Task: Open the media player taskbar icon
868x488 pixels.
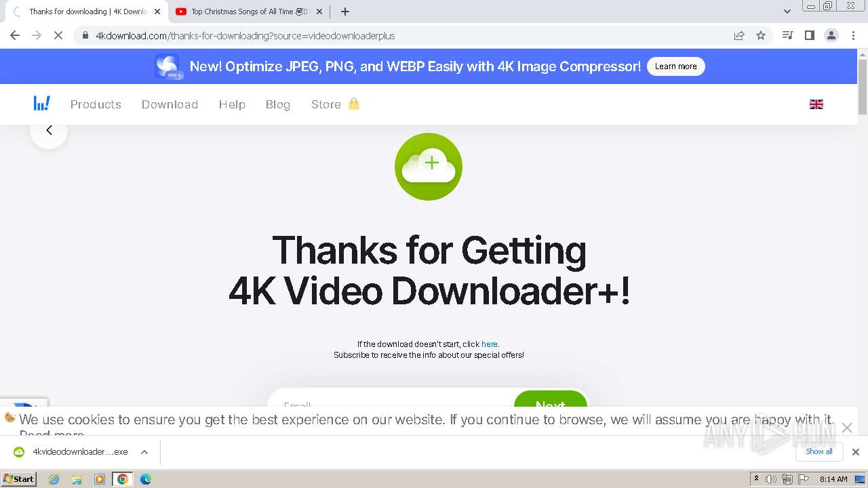Action: (100, 479)
